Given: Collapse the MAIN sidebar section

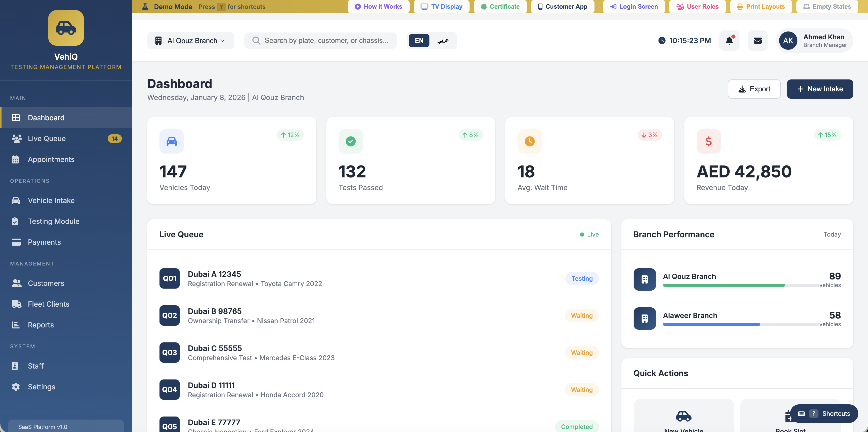Looking at the screenshot, I should [18, 98].
